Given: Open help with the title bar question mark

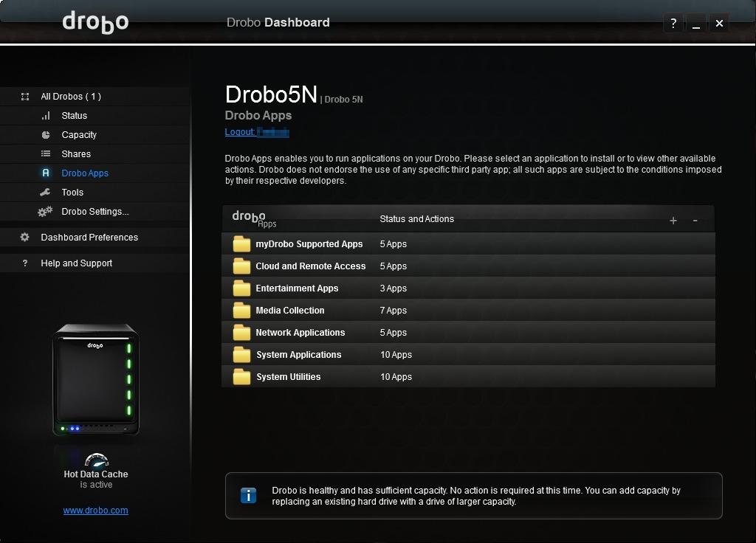Looking at the screenshot, I should click(673, 23).
